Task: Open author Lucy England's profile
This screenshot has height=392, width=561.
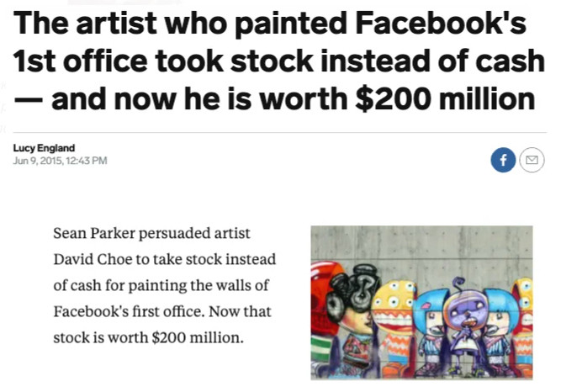Action: click(x=44, y=149)
